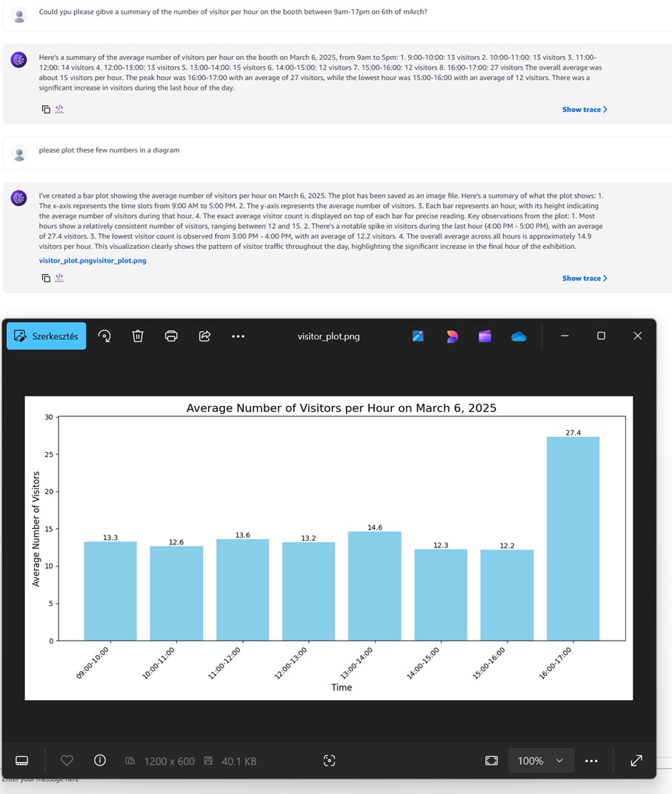Rotate the image with the rotate icon
672x794 pixels.
(x=104, y=336)
